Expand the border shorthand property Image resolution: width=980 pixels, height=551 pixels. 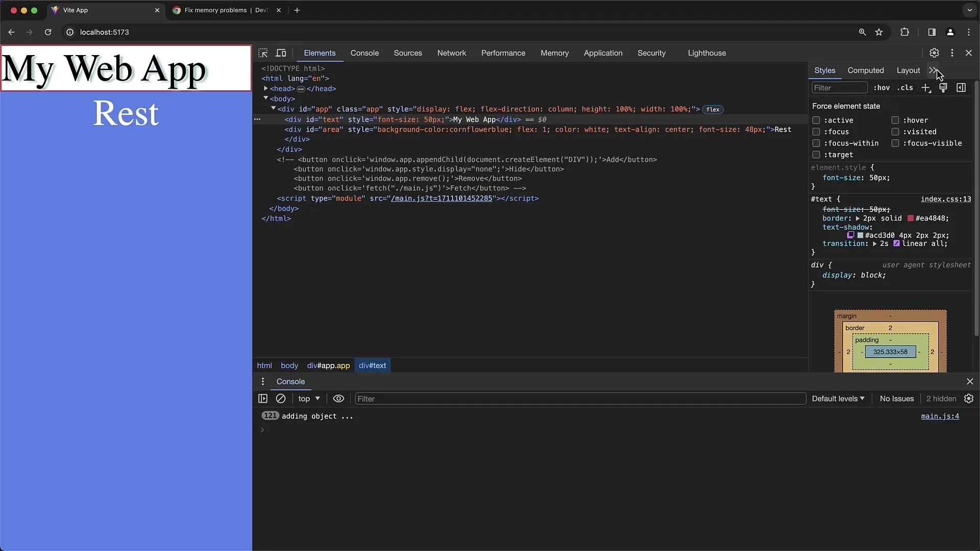[857, 218]
